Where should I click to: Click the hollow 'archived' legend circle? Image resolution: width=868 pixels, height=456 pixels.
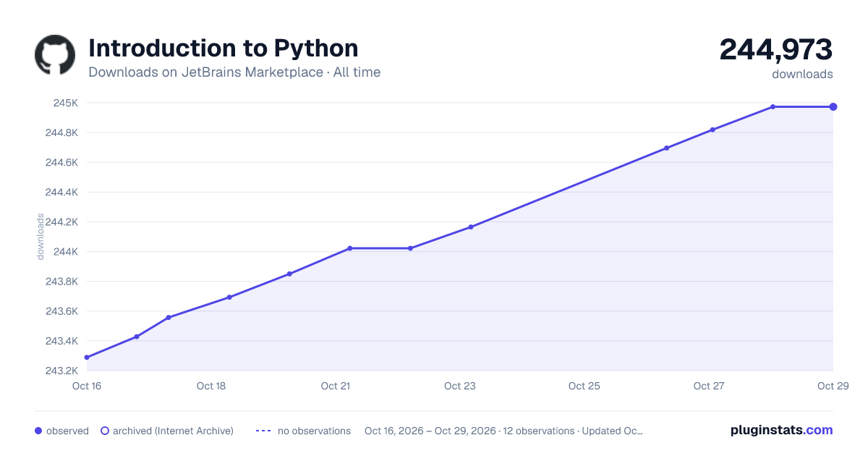[x=105, y=431]
